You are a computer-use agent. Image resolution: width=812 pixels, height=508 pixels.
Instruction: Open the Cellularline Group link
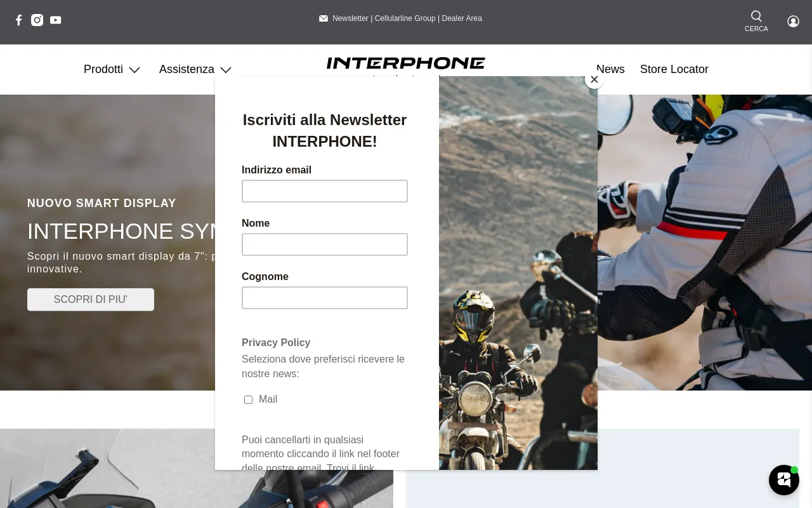[x=405, y=18]
